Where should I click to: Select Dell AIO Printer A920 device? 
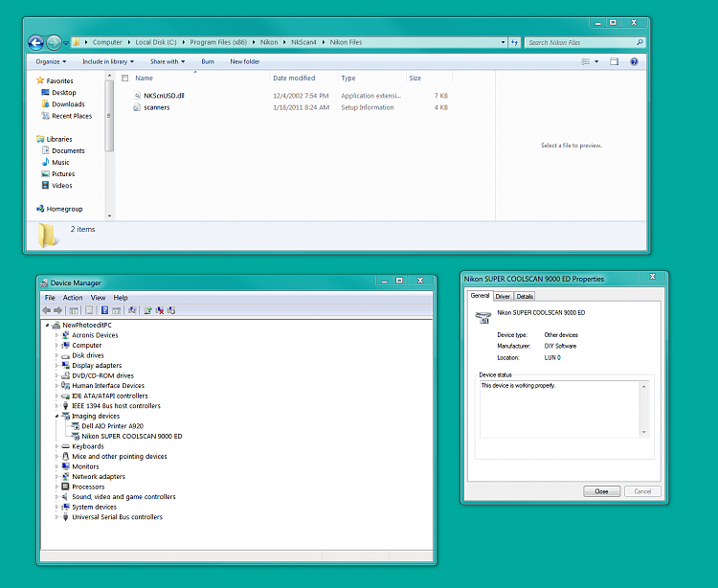(112, 426)
